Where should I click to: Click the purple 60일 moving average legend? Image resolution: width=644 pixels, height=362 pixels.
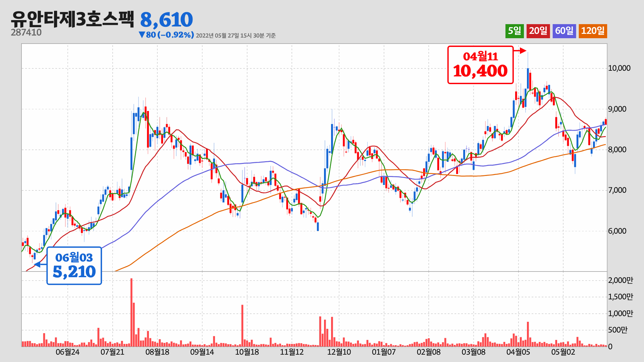pos(564,31)
